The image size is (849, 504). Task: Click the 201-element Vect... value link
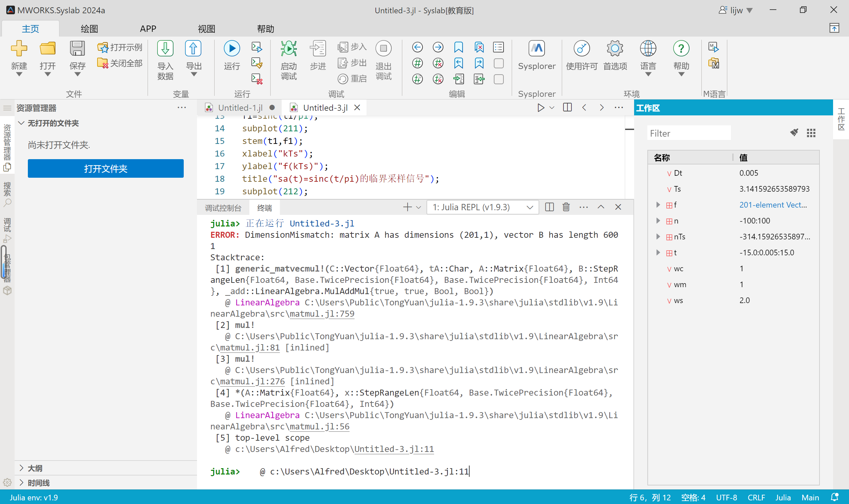coord(773,205)
